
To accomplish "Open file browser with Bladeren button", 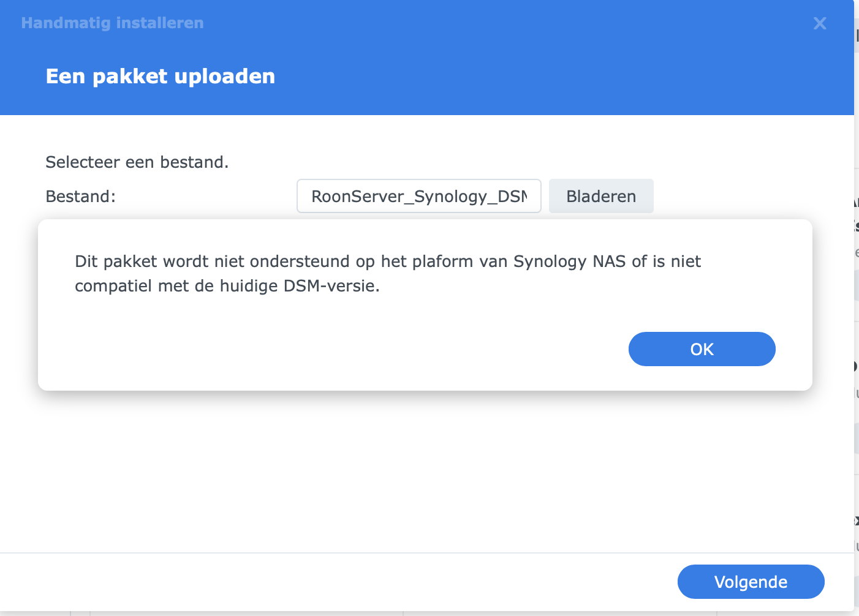I will [601, 196].
